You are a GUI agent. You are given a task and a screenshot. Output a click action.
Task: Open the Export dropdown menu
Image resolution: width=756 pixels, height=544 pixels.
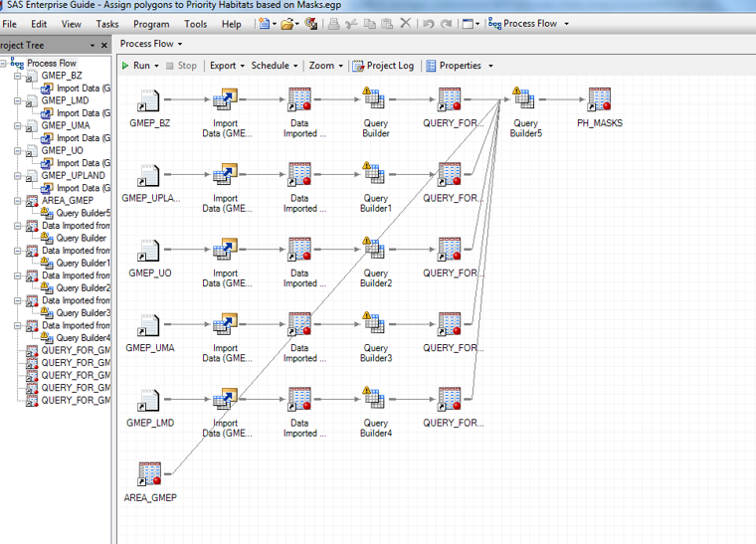point(227,66)
